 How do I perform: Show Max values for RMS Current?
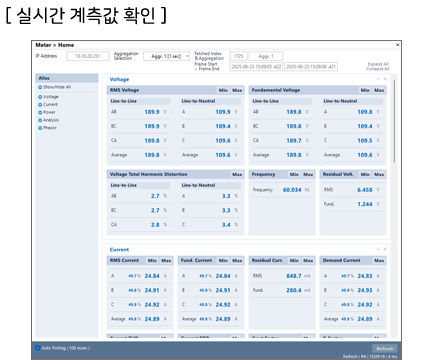(x=166, y=260)
